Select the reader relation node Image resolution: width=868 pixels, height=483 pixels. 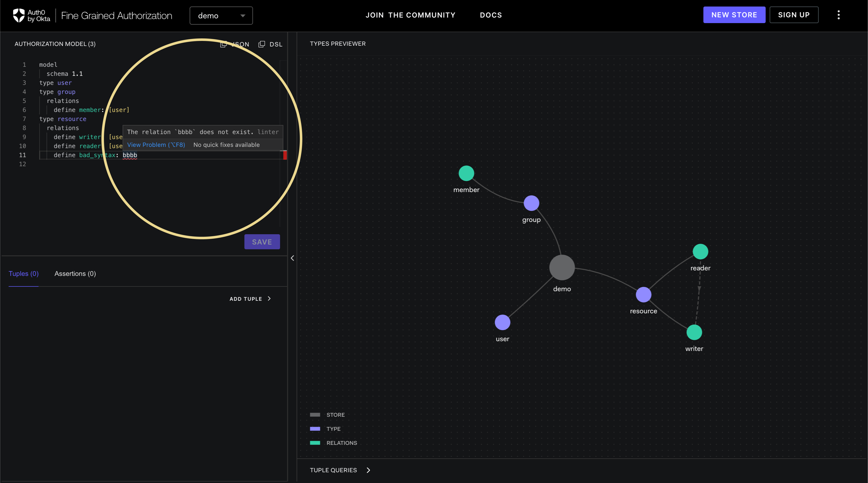click(700, 252)
